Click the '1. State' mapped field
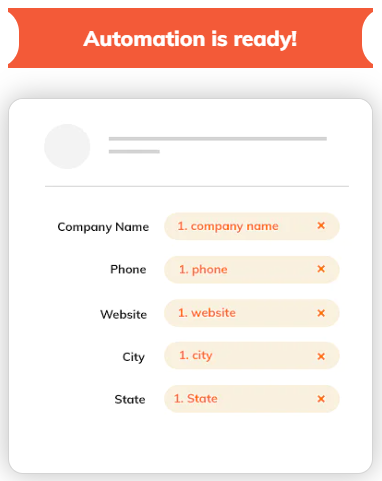This screenshot has height=481, width=382. click(x=252, y=399)
